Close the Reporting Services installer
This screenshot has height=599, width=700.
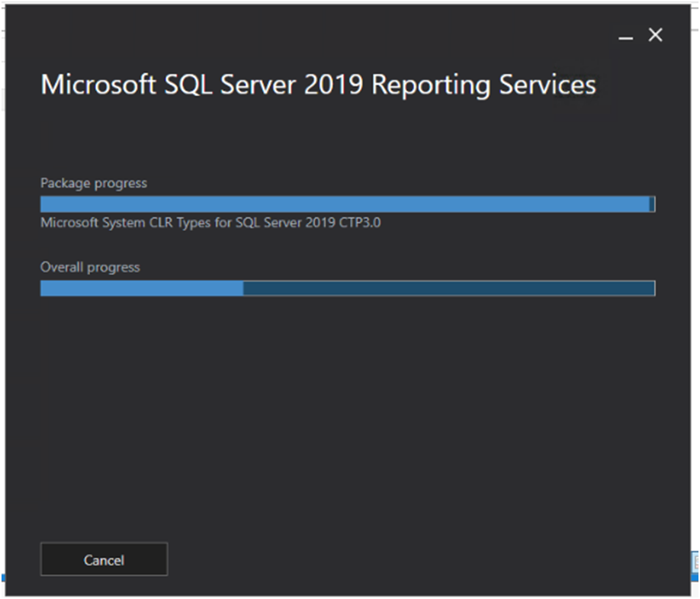click(655, 35)
